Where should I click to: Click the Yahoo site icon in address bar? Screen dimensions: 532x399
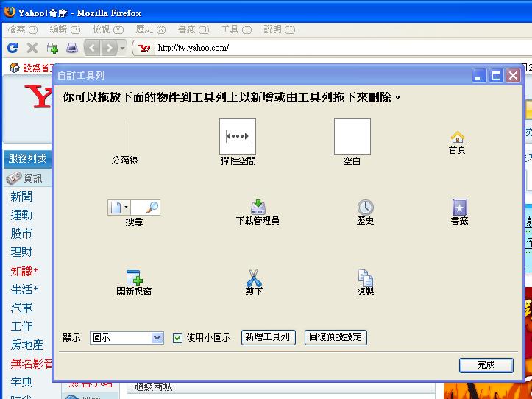click(x=144, y=49)
